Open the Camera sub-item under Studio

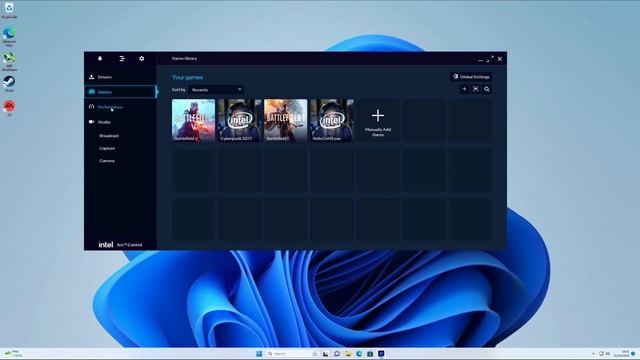point(107,161)
